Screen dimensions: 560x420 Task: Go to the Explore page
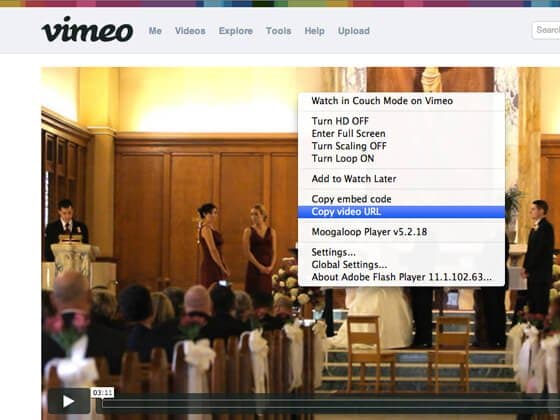tap(236, 31)
